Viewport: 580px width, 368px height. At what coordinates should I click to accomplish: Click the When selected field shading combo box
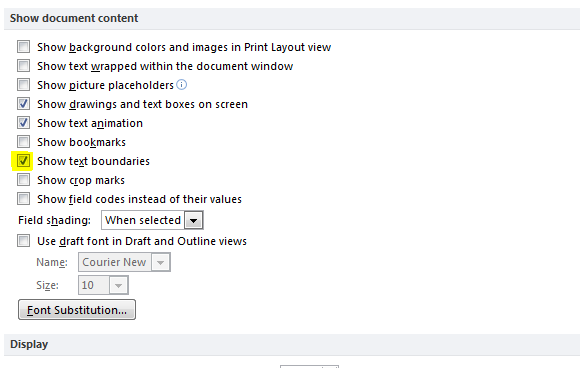tap(152, 220)
